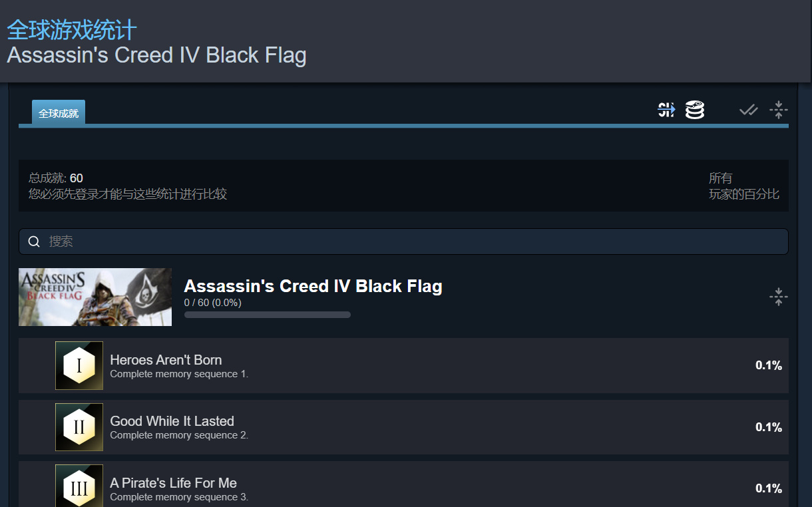Click the A Pirate's Life For Me badge icon
Image resolution: width=812 pixels, height=507 pixels.
[79, 486]
